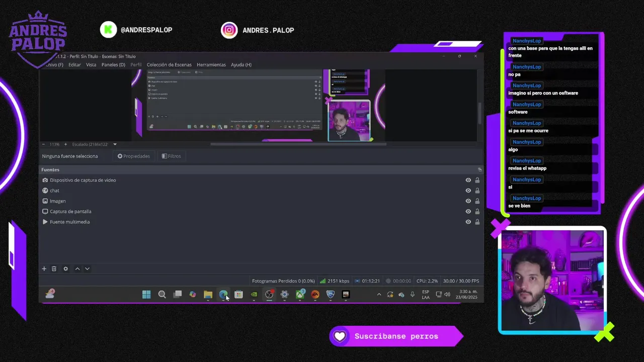Click the preview's vertical scrollbar
Screen dimensions: 644x362
pos(479,115)
